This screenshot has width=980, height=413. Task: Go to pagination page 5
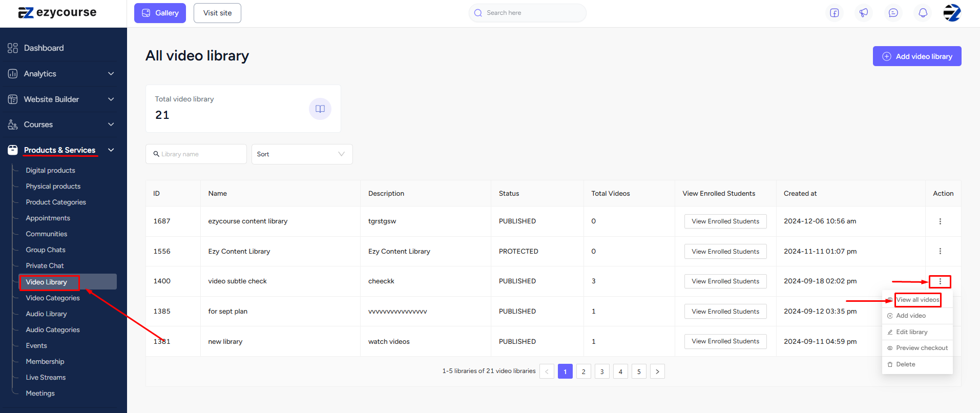click(639, 371)
